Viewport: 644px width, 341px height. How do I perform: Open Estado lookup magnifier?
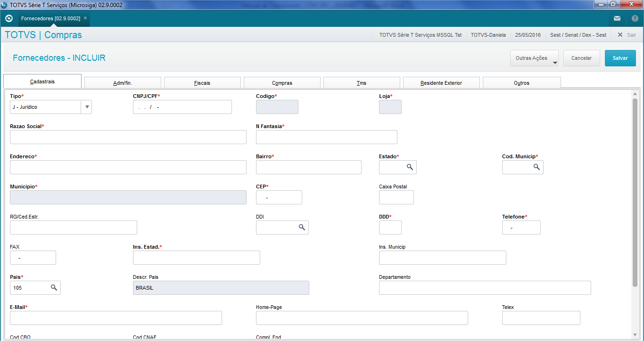410,167
